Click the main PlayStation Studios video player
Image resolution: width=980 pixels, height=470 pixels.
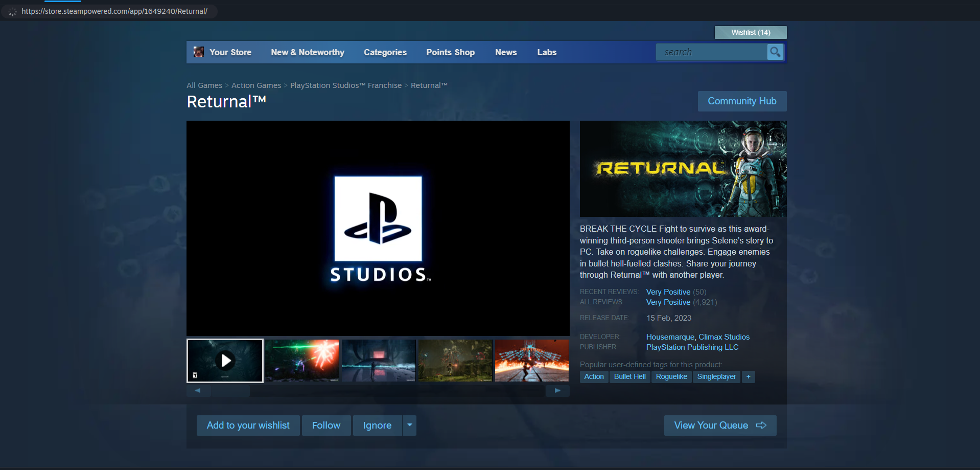(378, 228)
